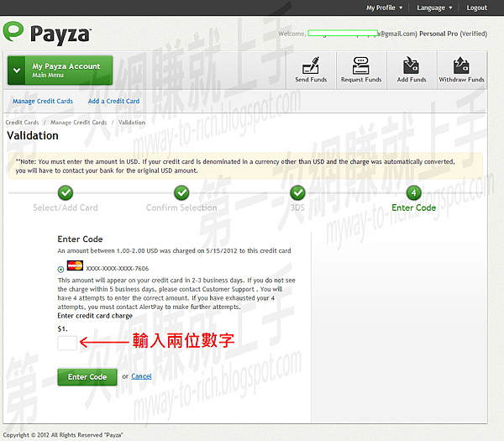The image size is (504, 441).
Task: Click the Credit Cards breadcrumb
Action: tap(22, 123)
